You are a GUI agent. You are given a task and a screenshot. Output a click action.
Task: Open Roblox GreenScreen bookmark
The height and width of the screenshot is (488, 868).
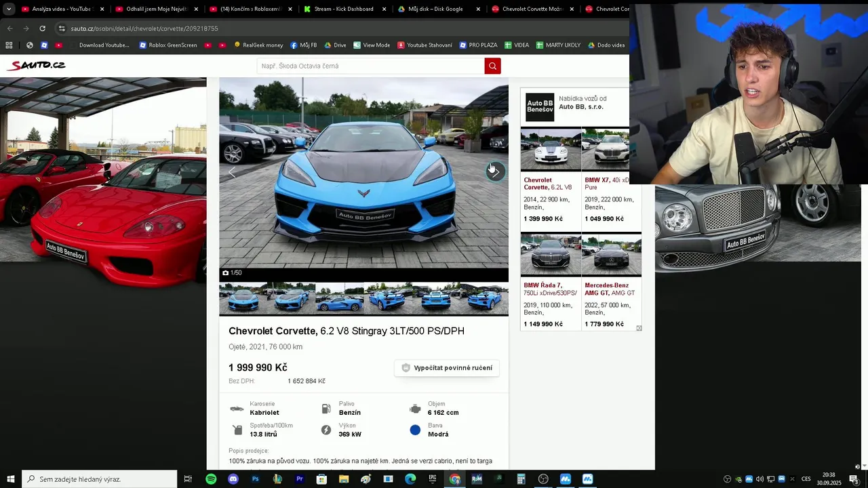click(x=168, y=45)
